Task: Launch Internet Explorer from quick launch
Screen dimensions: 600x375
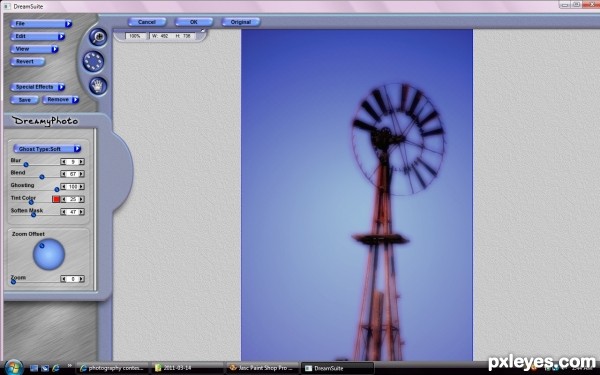Action: (x=56, y=368)
